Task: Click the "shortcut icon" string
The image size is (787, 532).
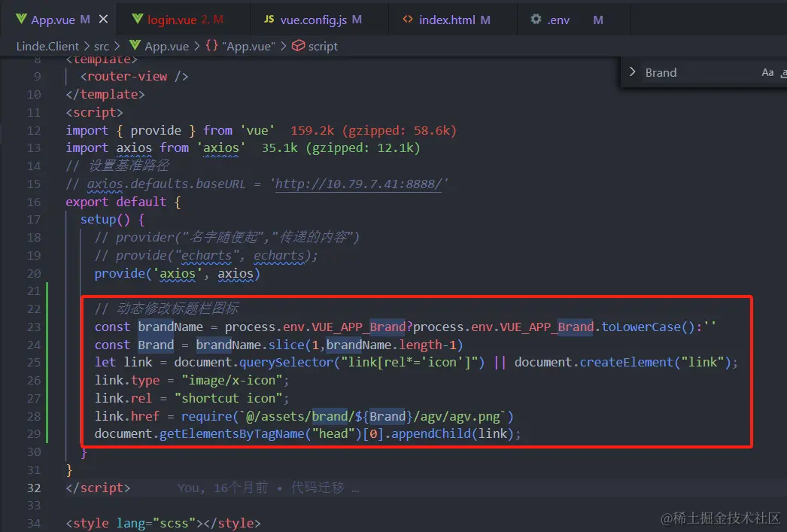Action: coord(229,398)
